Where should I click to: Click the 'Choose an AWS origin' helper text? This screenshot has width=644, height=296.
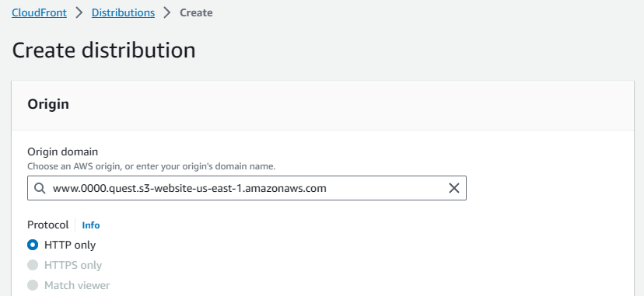coord(151,166)
